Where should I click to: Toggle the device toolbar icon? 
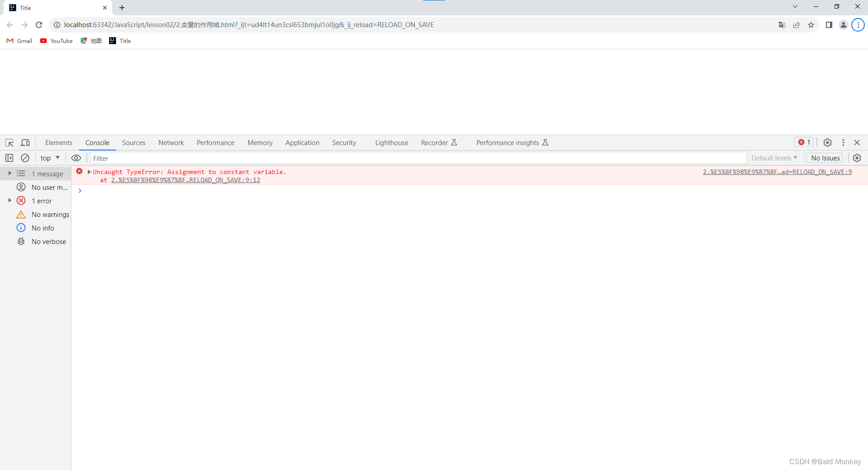25,143
